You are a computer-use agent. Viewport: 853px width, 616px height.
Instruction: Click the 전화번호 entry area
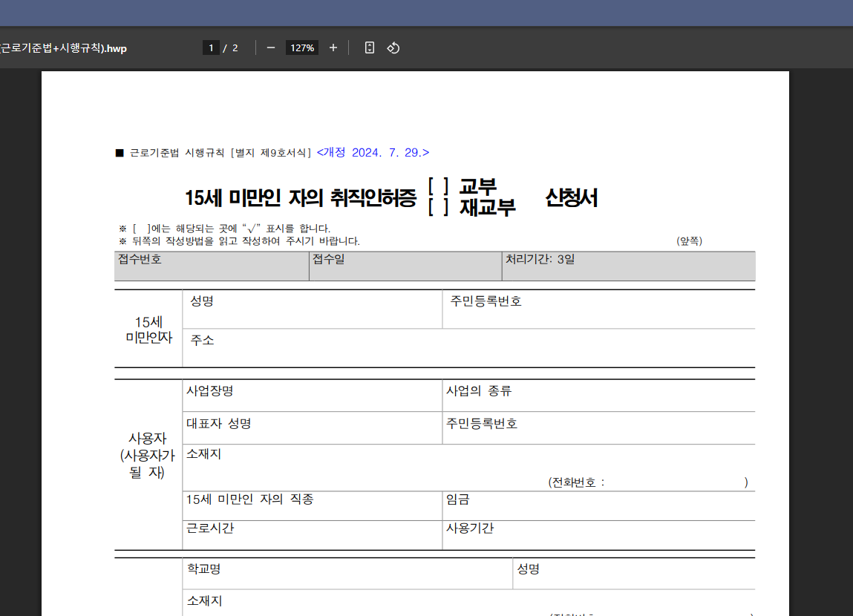tap(653, 481)
